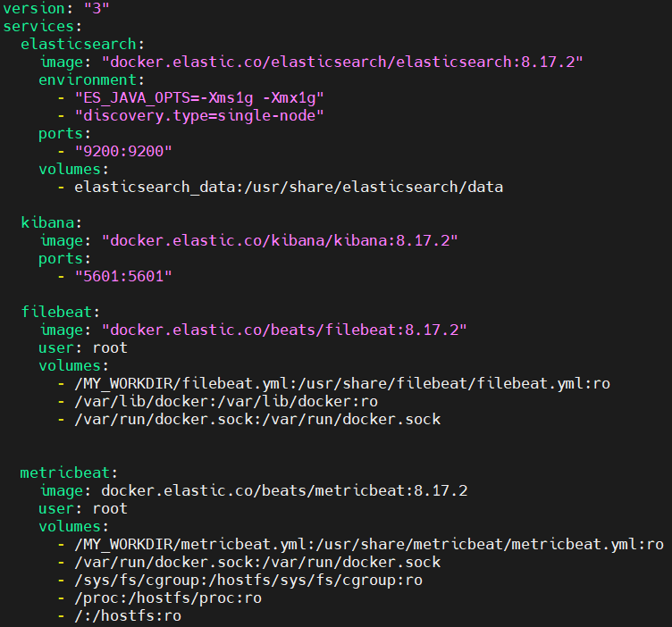Click the /var/lib/docker:/var/lib/docker:ro line
Screen dimensions: 672x627
(x=226, y=401)
